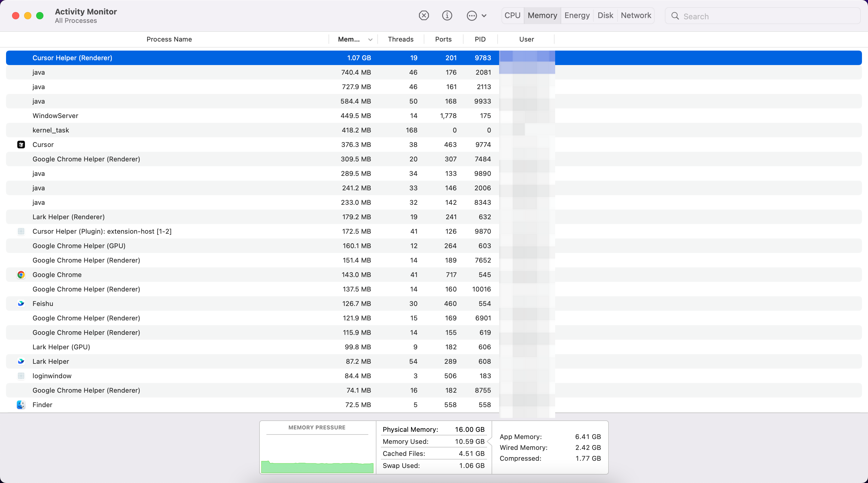The image size is (868, 483).
Task: Select the loginwindow process name
Action: (x=52, y=376)
